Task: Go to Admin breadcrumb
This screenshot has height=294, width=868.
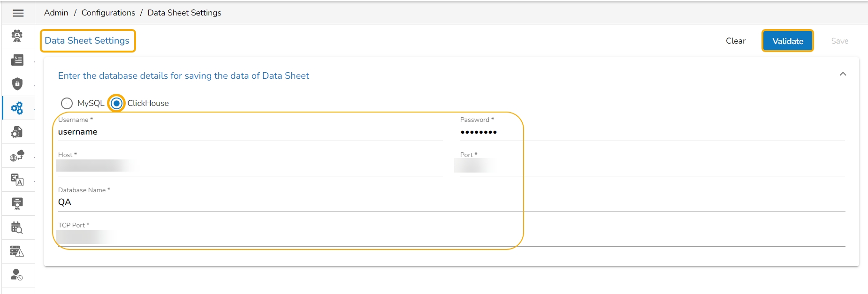Action: click(56, 13)
